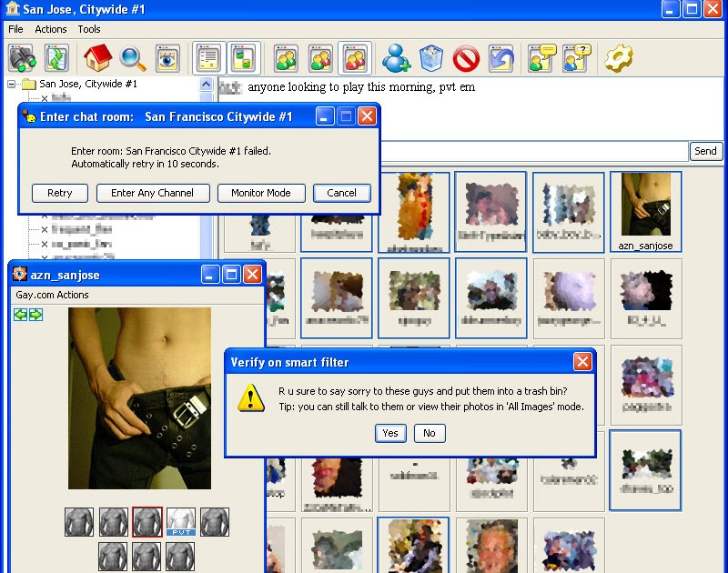Select the PVT private photo thumbnail
Viewport: 728px width, 573px height.
pos(181,522)
